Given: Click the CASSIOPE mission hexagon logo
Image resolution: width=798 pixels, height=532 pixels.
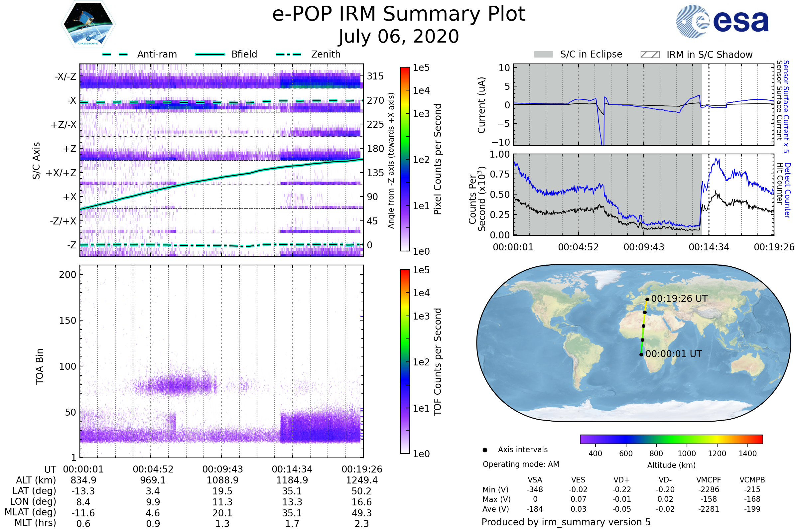Looking at the screenshot, I should [88, 24].
